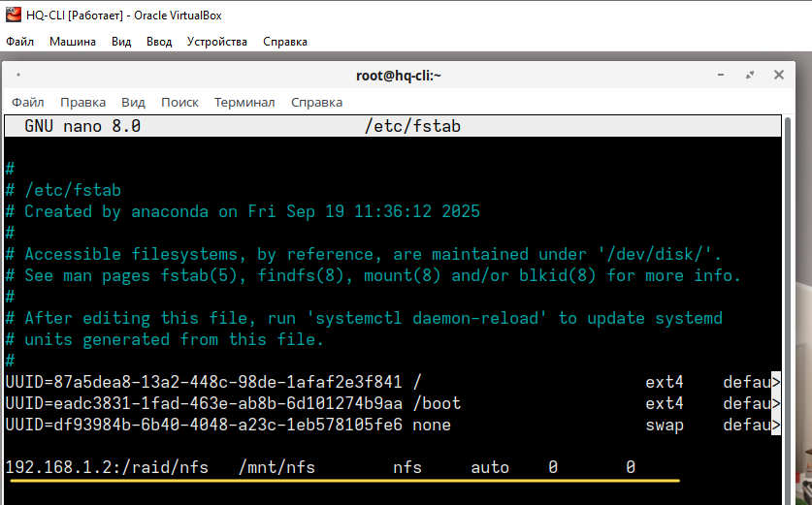Image resolution: width=812 pixels, height=505 pixels.
Task: Click 192.168.1.2:/raid/nfs source text
Action: (x=107, y=467)
